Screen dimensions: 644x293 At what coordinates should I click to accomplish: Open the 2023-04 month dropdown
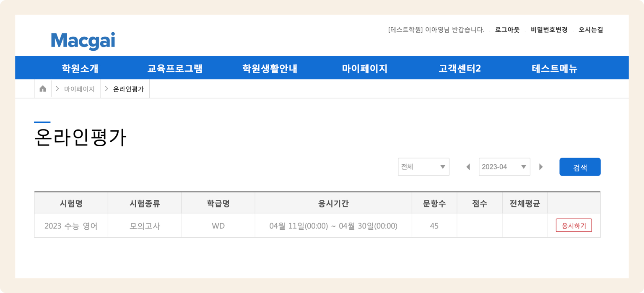(x=504, y=167)
